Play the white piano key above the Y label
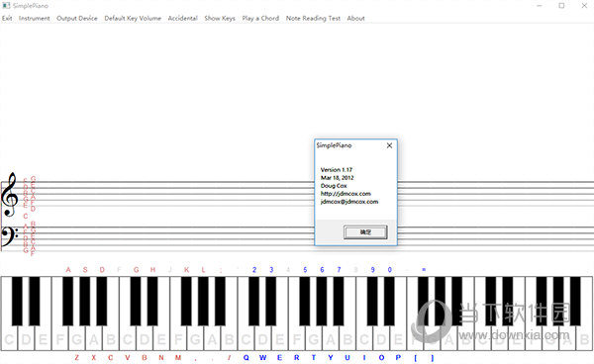 point(331,338)
